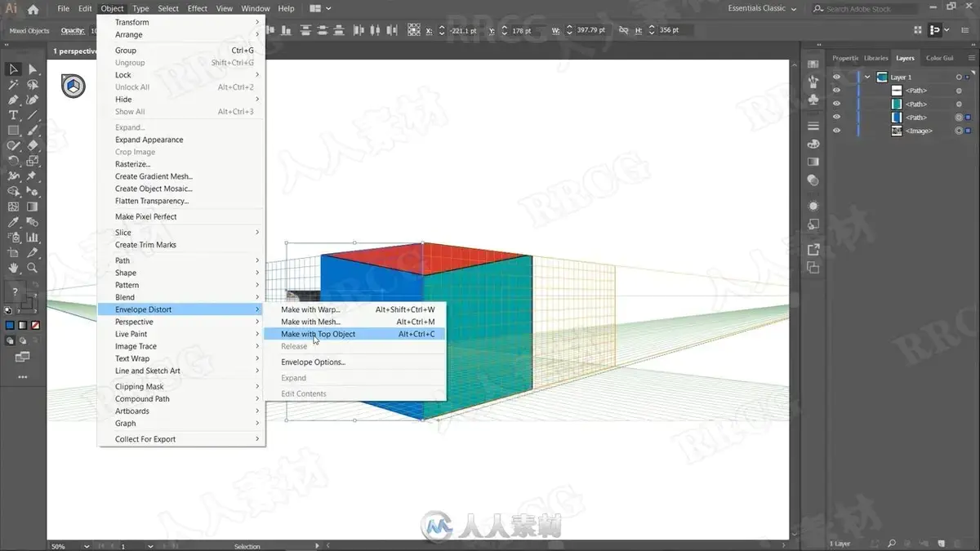Select the Zoom magnifier tool
Image resolution: width=980 pixels, height=551 pixels.
(33, 268)
